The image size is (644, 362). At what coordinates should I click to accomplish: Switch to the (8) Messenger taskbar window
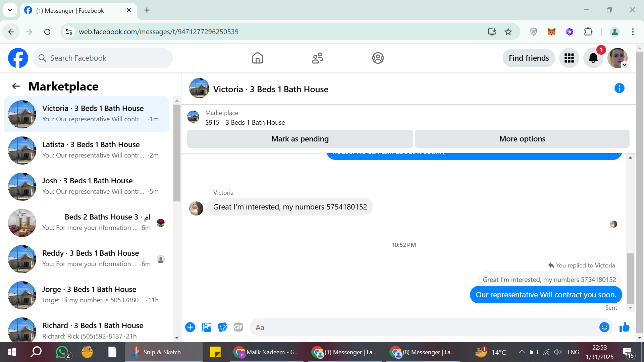pyautogui.click(x=423, y=352)
